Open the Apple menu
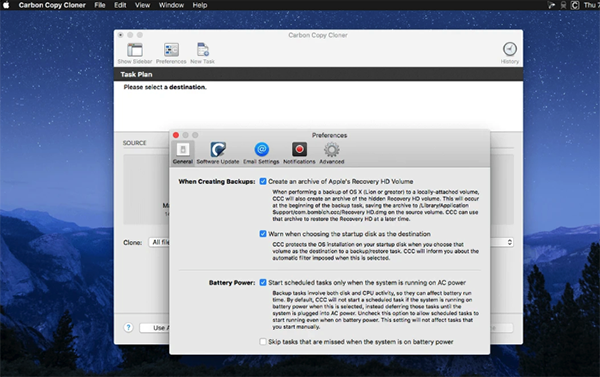Screen dimensions: 600x377 coord(6,5)
